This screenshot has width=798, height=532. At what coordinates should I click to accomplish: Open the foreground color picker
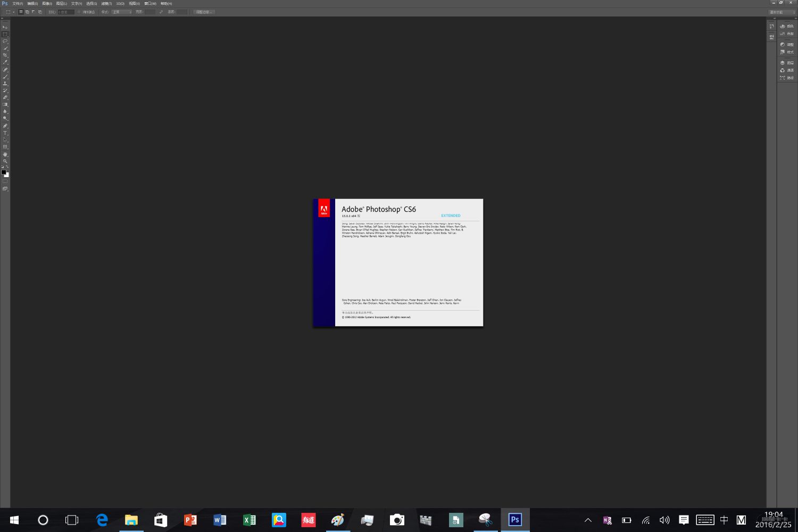[x=4, y=172]
